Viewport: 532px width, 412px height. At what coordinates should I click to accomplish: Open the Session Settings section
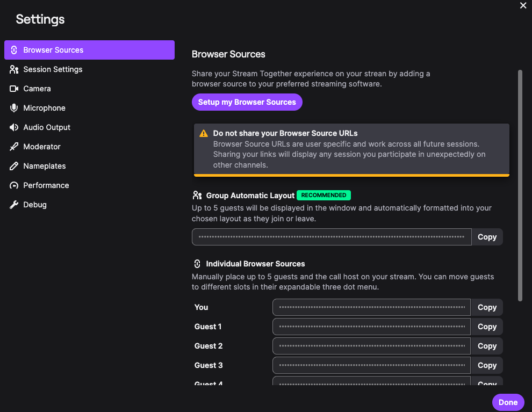[53, 69]
